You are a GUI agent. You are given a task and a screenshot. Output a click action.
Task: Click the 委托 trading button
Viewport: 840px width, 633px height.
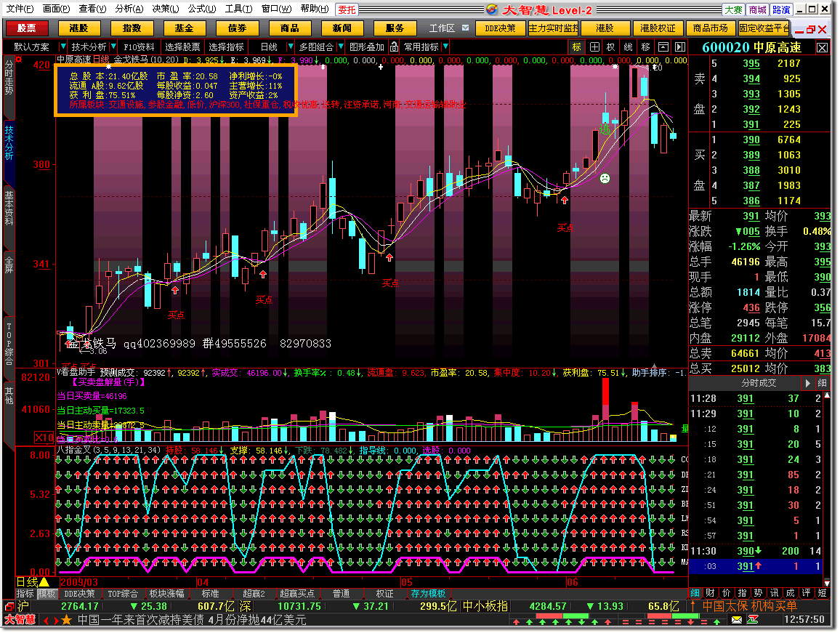coord(347,9)
